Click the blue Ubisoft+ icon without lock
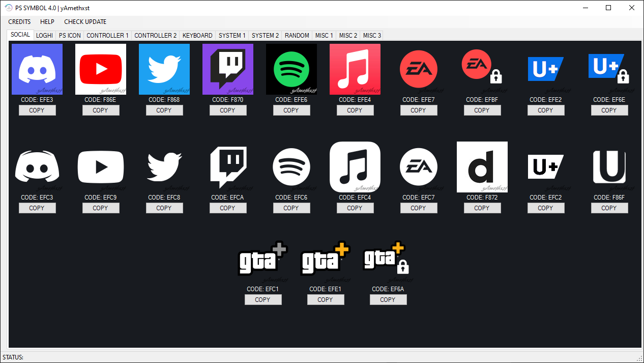 pyautogui.click(x=546, y=68)
